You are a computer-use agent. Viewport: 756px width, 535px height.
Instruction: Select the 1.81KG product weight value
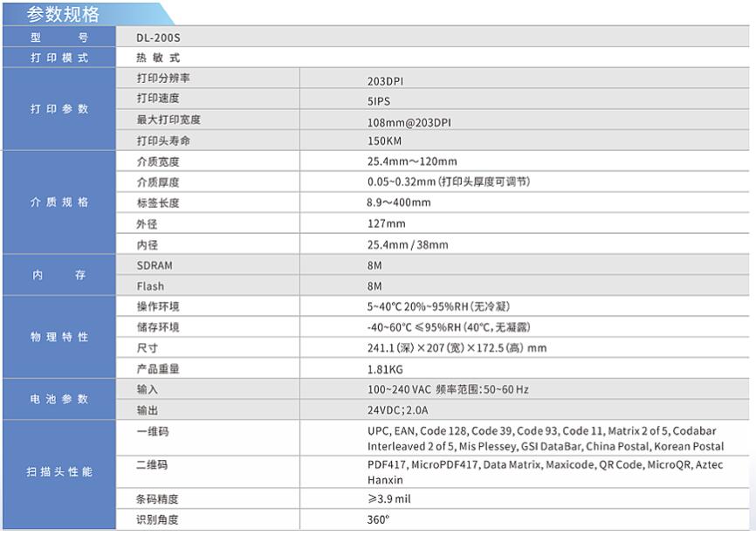click(385, 369)
